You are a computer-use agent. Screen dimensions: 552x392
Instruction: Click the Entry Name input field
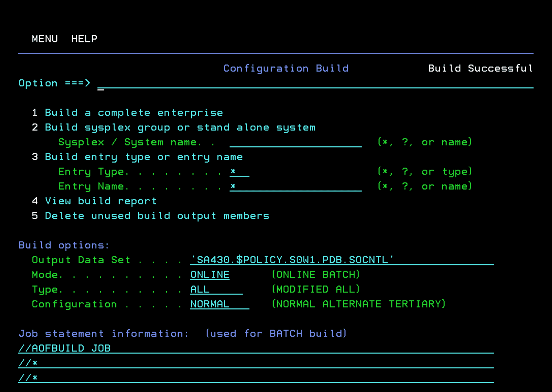(x=295, y=186)
